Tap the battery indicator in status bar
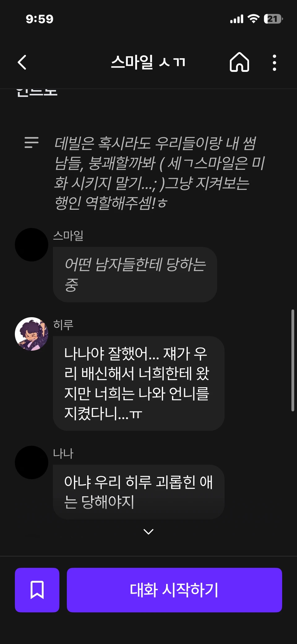Image resolution: width=297 pixels, height=644 pixels. pos(273,19)
